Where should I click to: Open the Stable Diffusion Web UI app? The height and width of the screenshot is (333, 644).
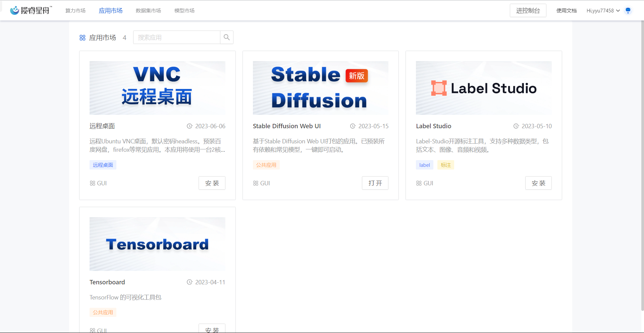pos(375,183)
